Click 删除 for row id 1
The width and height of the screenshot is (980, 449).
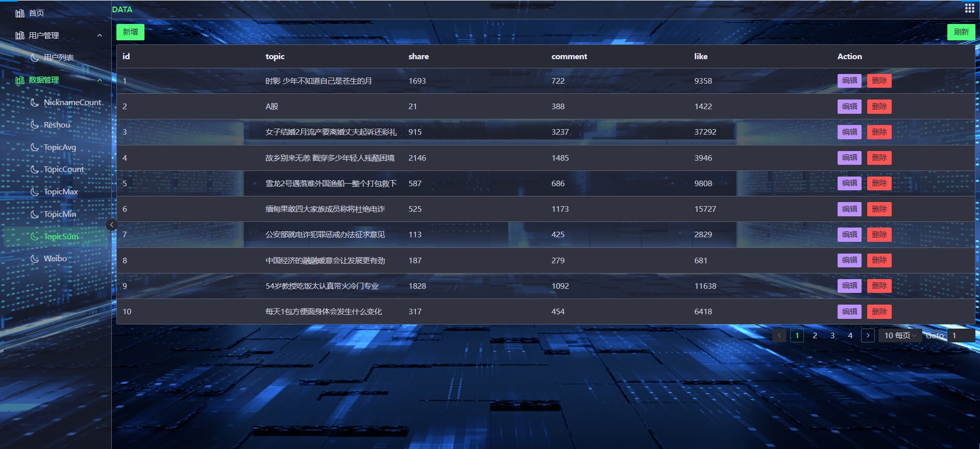tap(879, 81)
